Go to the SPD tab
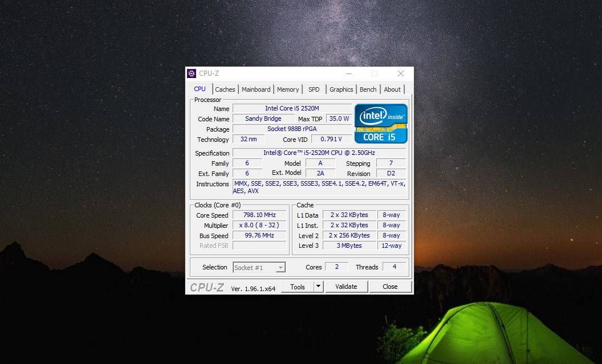 tap(314, 89)
